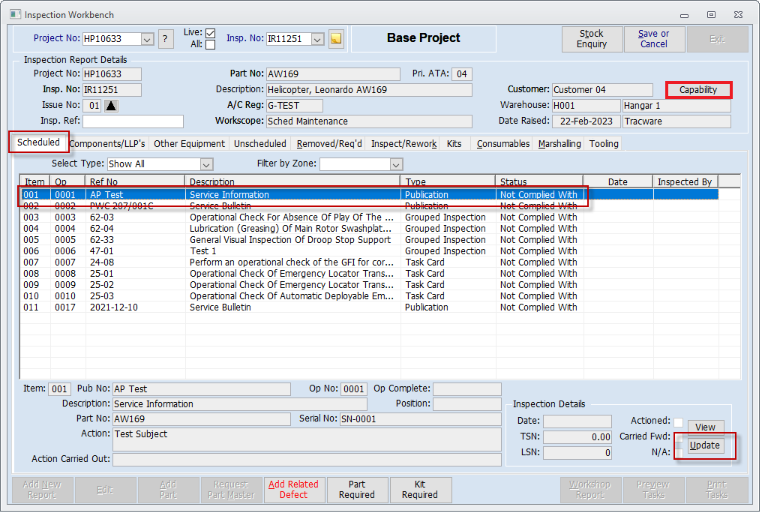Viewport: 760px width, 512px height.
Task: Click the Insp. Ref input field
Action: click(x=133, y=121)
